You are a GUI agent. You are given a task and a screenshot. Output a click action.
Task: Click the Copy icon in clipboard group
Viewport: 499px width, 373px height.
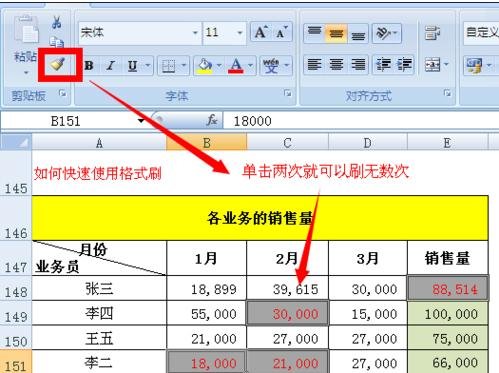(x=57, y=42)
